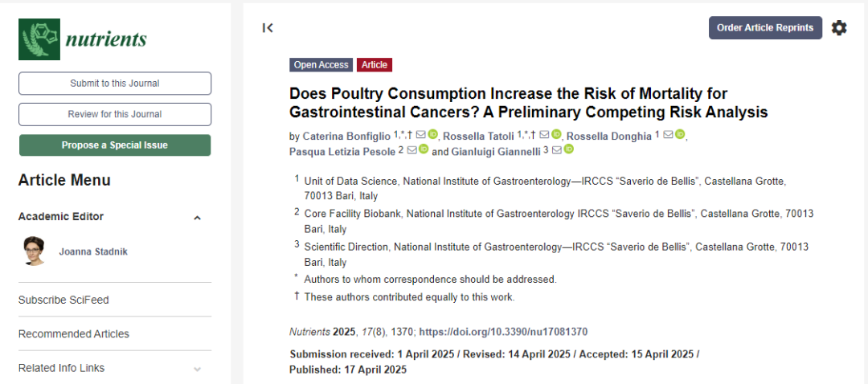Open the article DOI link
Viewport: 868px width, 384px height.
click(x=503, y=332)
